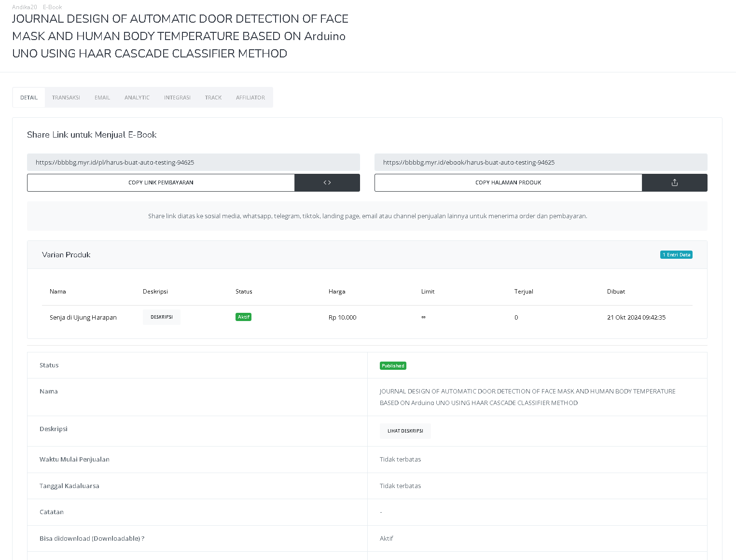Go to the Track tab
This screenshot has width=736, height=560.
pos(213,98)
